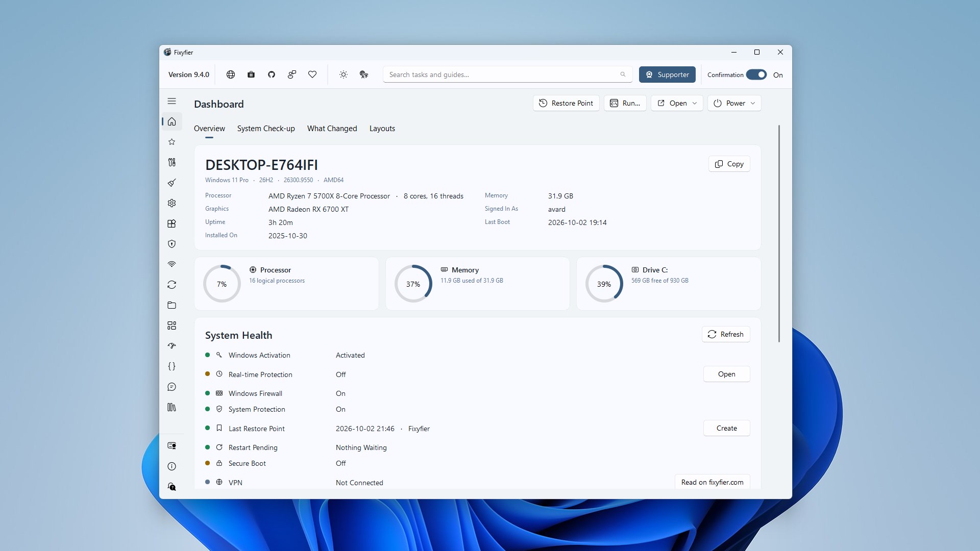Open the Read on fixyfier.com link
The height and width of the screenshot is (551, 980).
coord(713,482)
